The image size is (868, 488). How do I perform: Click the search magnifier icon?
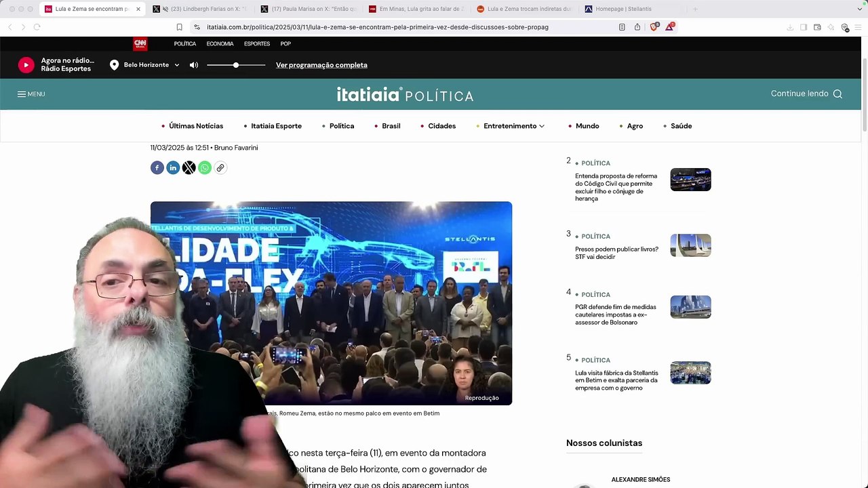[x=837, y=94]
